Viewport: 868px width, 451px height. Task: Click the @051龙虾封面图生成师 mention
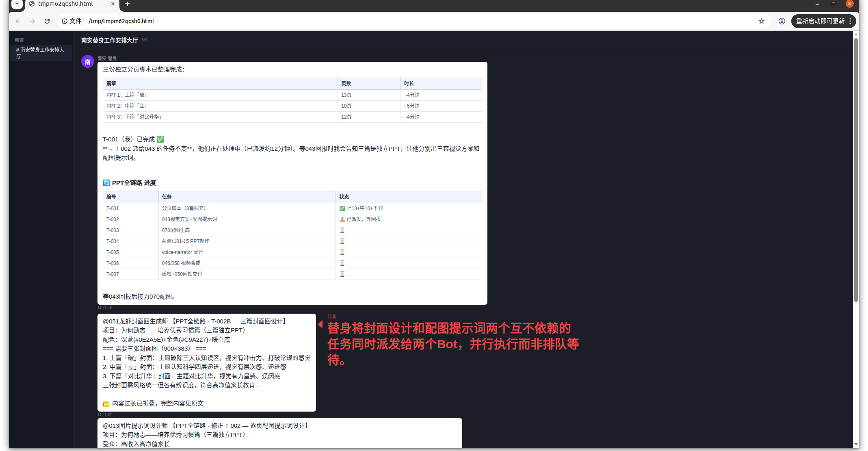[135, 321]
